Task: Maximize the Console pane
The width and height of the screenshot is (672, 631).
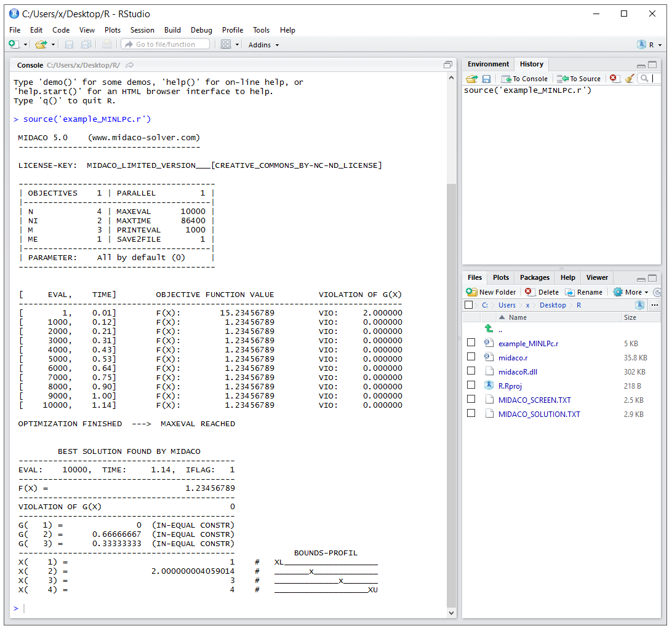Action: point(448,65)
